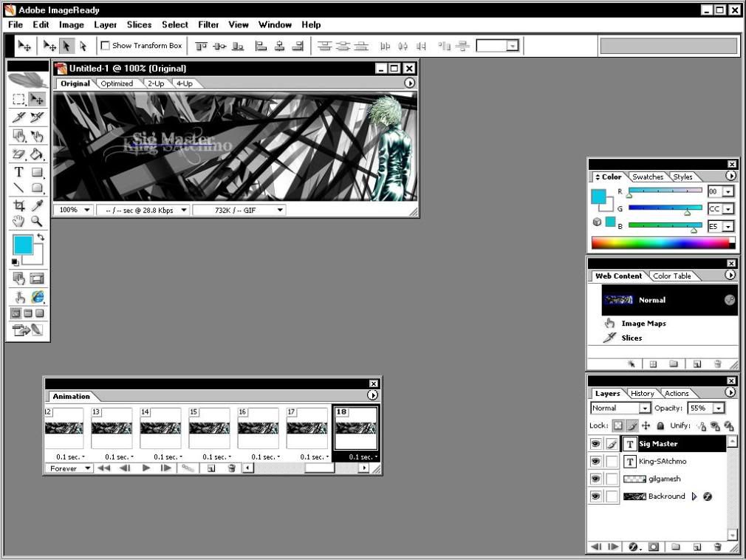
Task: Hide the Sig Master layer
Action: pos(595,444)
